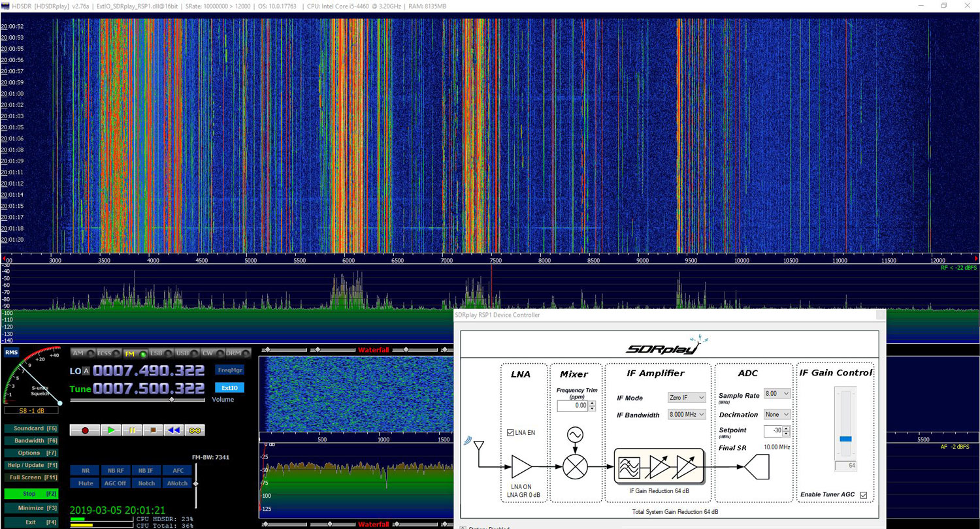Open the FreqMgr frequency manager
This screenshot has height=529, width=980.
[x=230, y=370]
